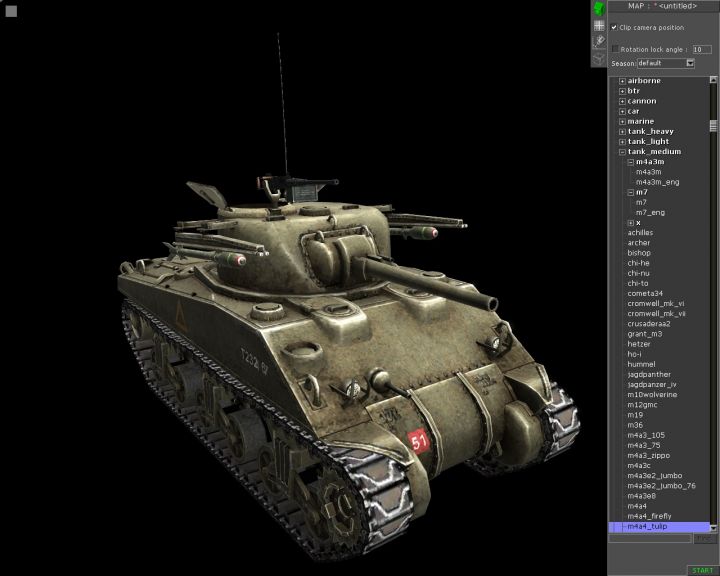Select m4a4_firefly in the list
Image resolution: width=720 pixels, height=576 pixels.
(648, 516)
